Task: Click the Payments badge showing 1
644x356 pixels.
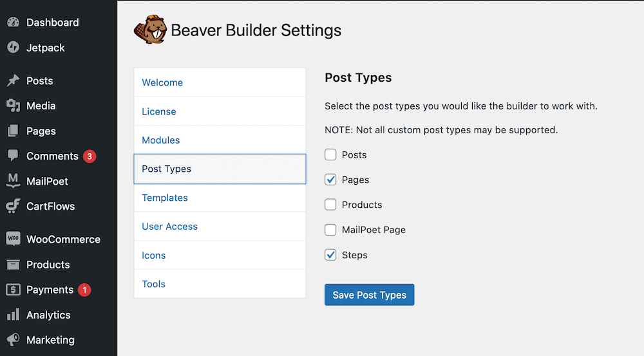Action: (x=84, y=290)
